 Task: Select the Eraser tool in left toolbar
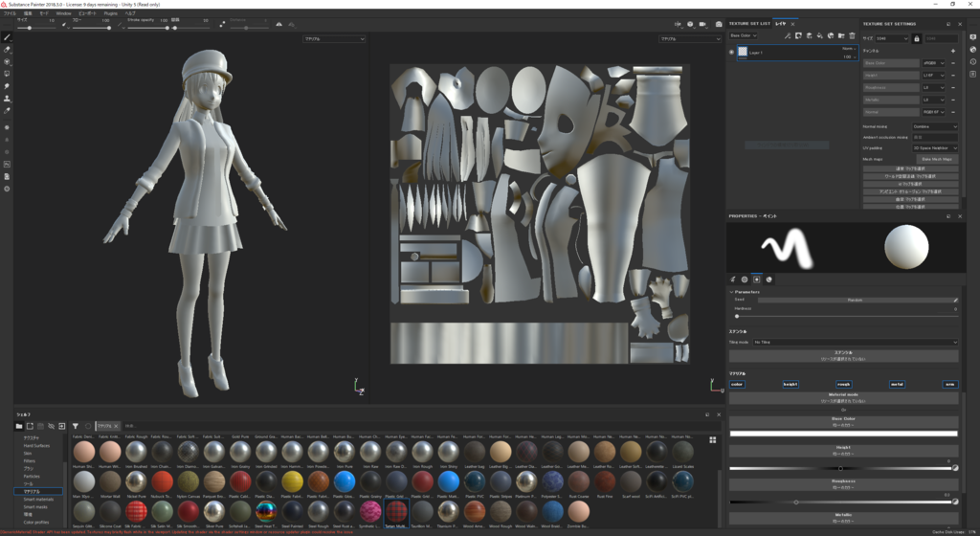7,49
